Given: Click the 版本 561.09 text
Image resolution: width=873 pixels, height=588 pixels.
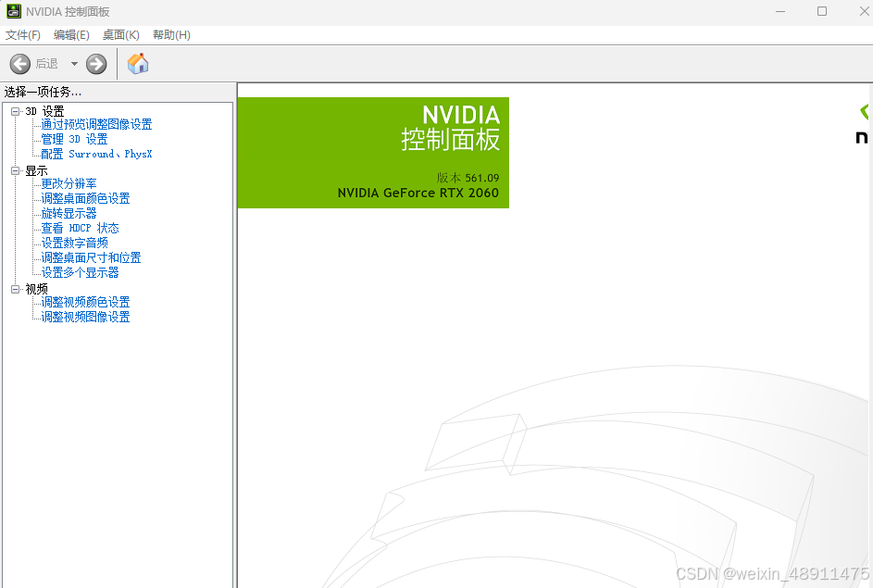Looking at the screenshot, I should pos(468,178).
